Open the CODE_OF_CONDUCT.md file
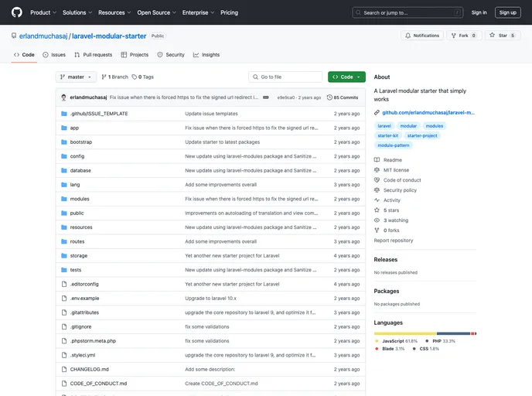The height and width of the screenshot is (396, 532). tap(98, 384)
